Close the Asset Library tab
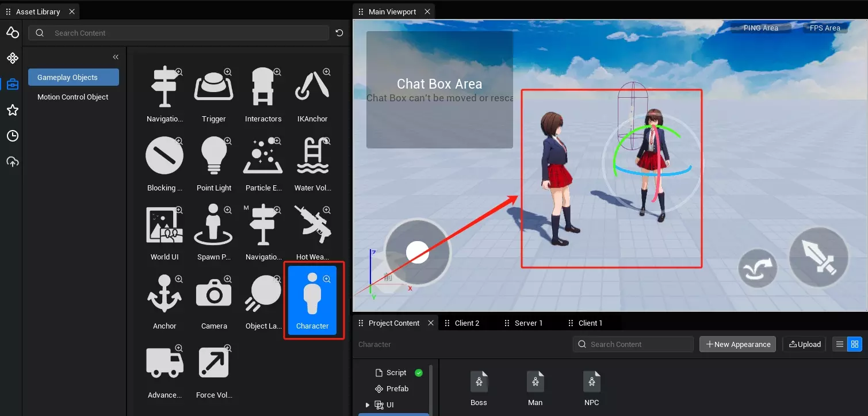868x416 pixels. click(x=71, y=12)
